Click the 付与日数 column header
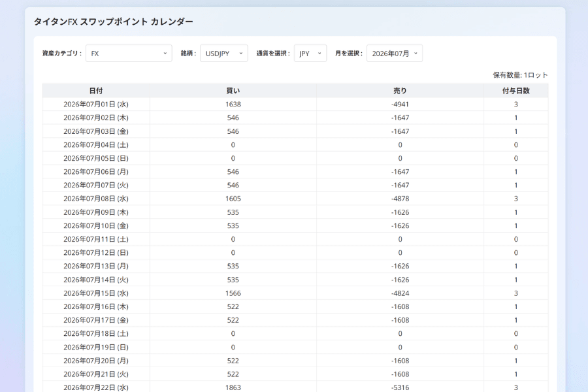This screenshot has height=392, width=588. 516,91
